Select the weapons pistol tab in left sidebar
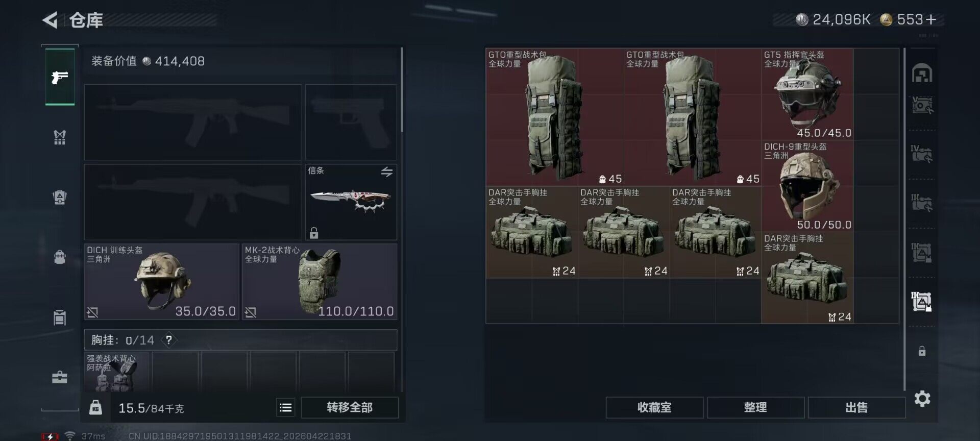 click(x=60, y=77)
